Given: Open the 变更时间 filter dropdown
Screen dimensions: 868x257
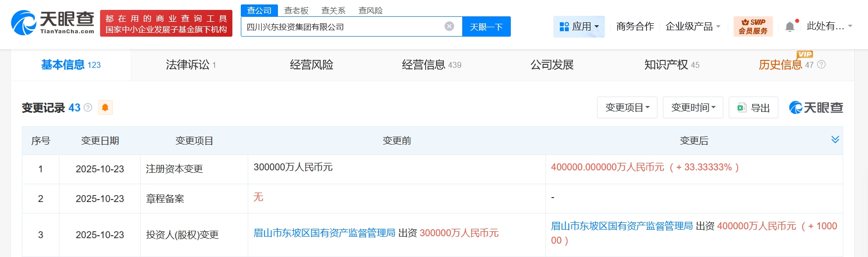Looking at the screenshot, I should [x=693, y=107].
